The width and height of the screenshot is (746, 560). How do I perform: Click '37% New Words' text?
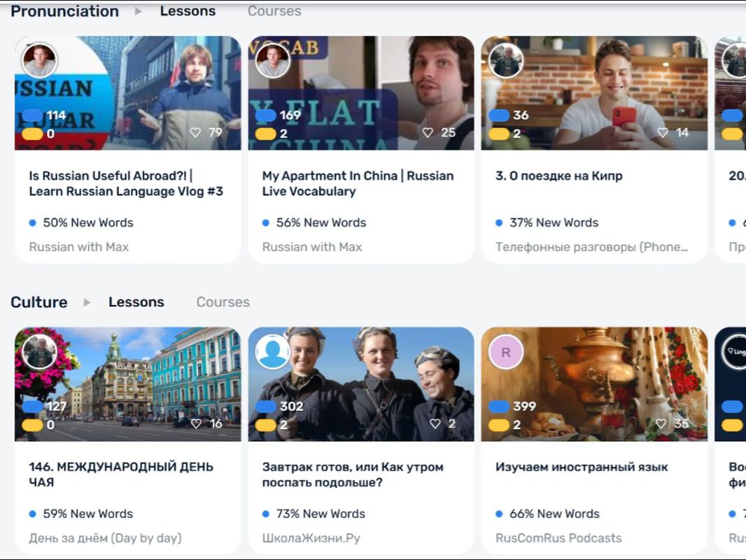point(554,223)
